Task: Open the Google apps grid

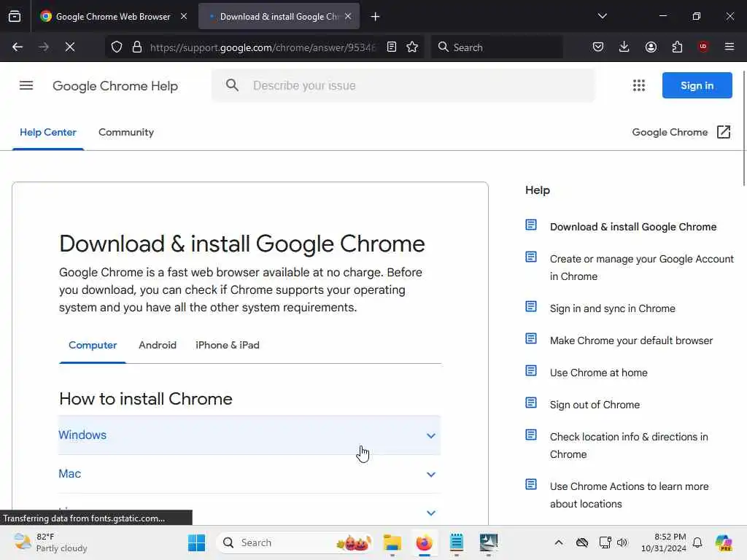Action: pyautogui.click(x=639, y=85)
